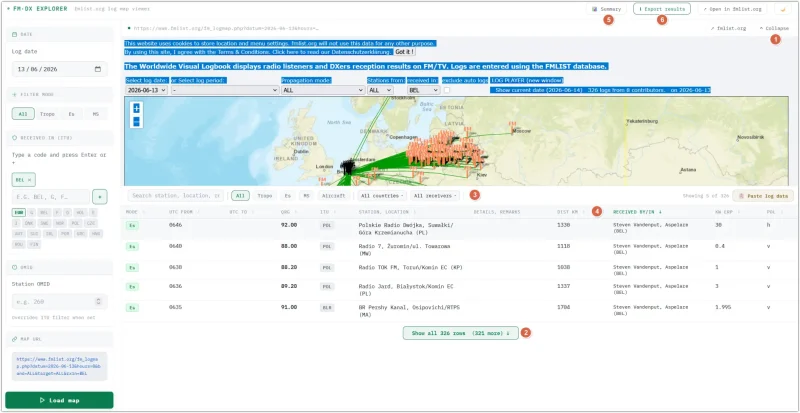Click the OMID stepper arrows
The height and width of the screenshot is (413, 800).
tap(99, 301)
